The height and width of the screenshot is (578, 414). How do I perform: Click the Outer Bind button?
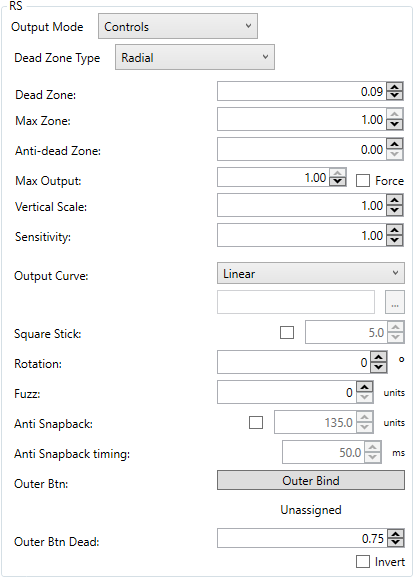[311, 480]
